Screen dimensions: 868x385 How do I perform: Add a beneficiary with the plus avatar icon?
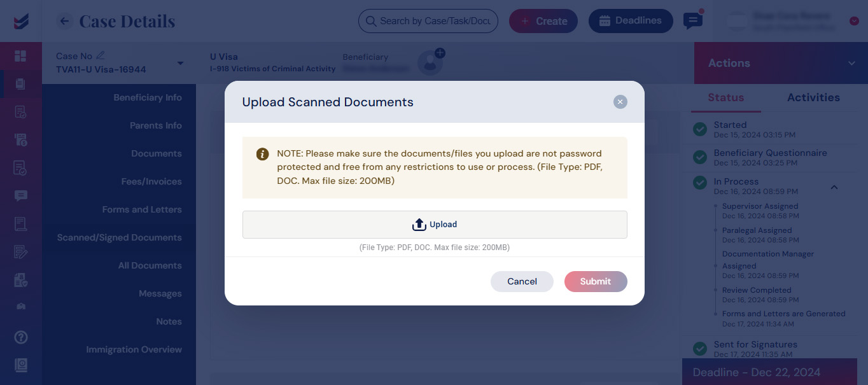[x=431, y=62]
